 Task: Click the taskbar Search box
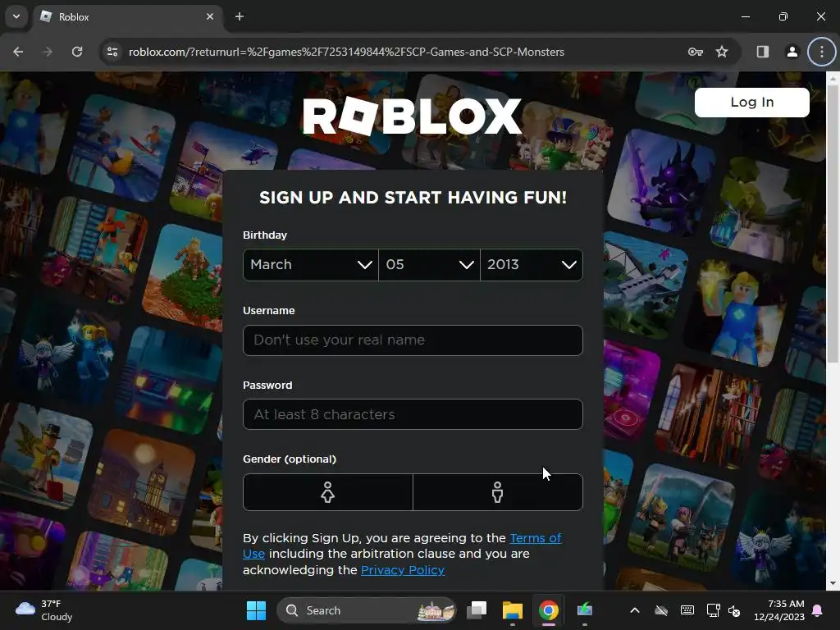[367, 610]
